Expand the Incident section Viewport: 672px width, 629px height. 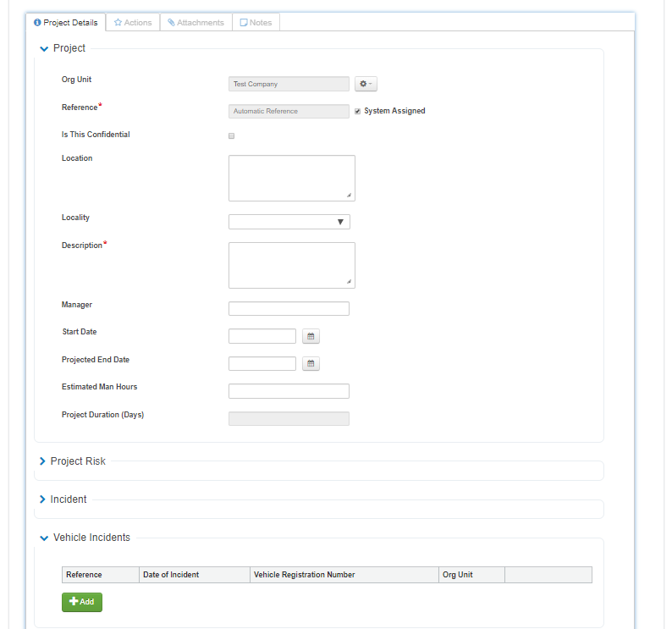point(42,499)
